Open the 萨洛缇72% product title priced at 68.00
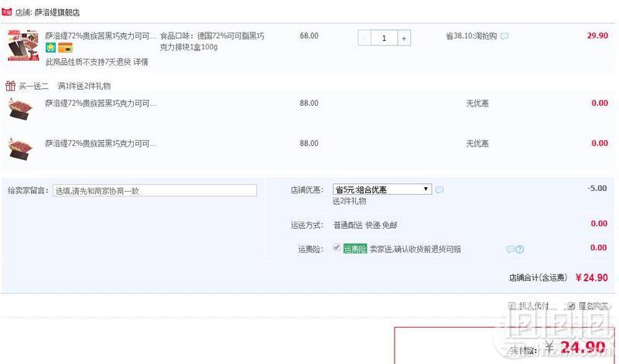619x364 pixels. click(x=101, y=36)
